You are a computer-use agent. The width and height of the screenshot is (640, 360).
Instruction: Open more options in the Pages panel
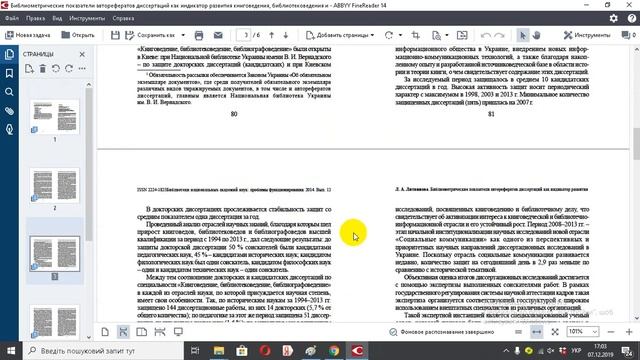[x=82, y=69]
